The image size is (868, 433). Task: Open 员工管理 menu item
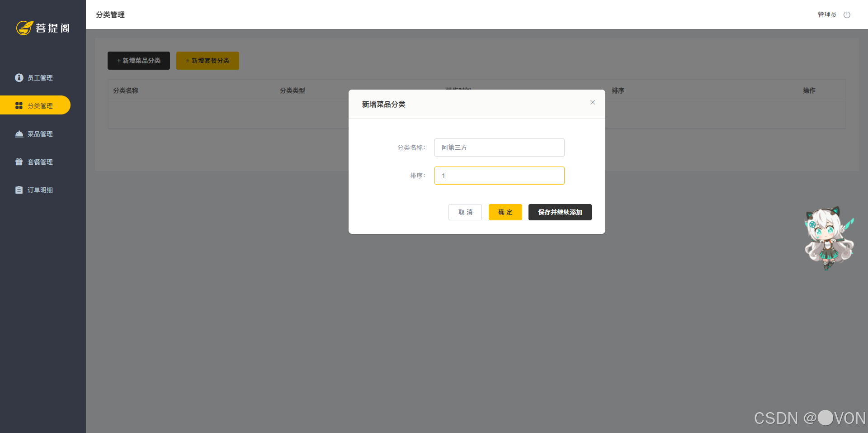click(x=35, y=78)
